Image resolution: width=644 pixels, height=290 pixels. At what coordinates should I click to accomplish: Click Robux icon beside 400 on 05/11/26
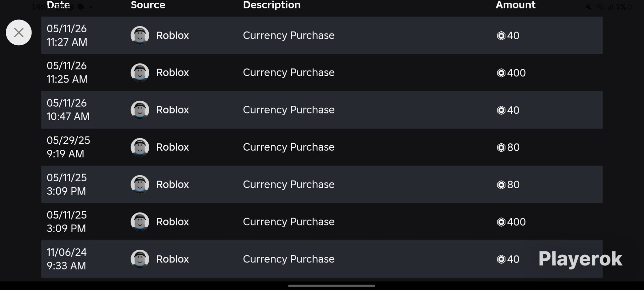pos(501,73)
